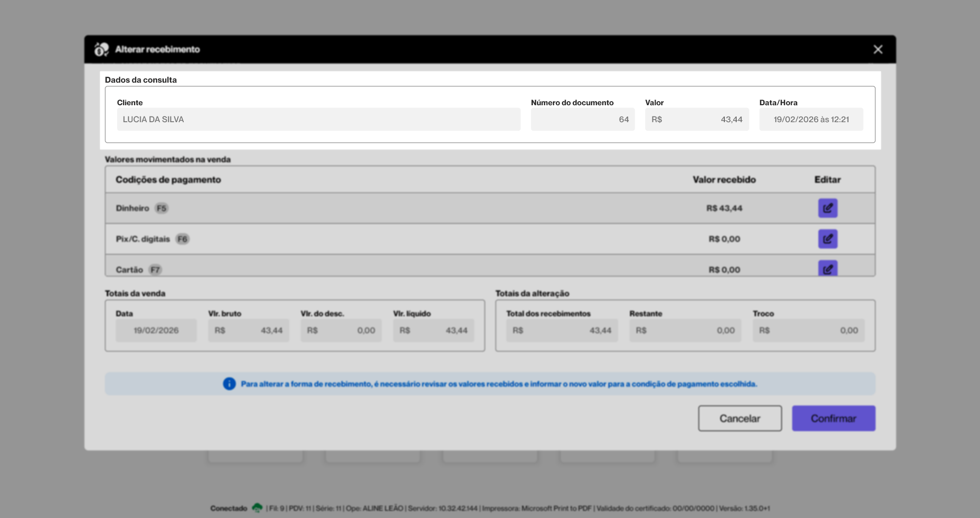Close the Alterar recebimento dialog
Image resolution: width=980 pixels, height=518 pixels.
[877, 49]
